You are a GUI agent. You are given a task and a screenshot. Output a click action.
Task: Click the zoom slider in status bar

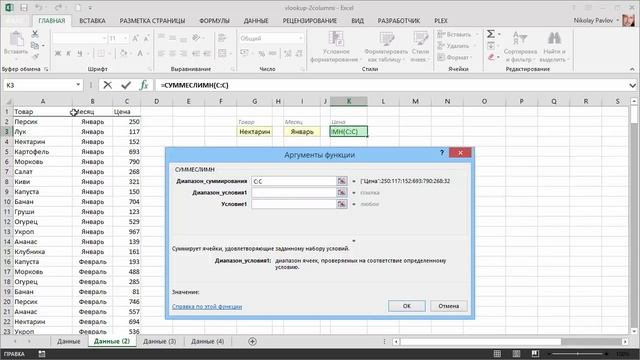tap(578, 353)
